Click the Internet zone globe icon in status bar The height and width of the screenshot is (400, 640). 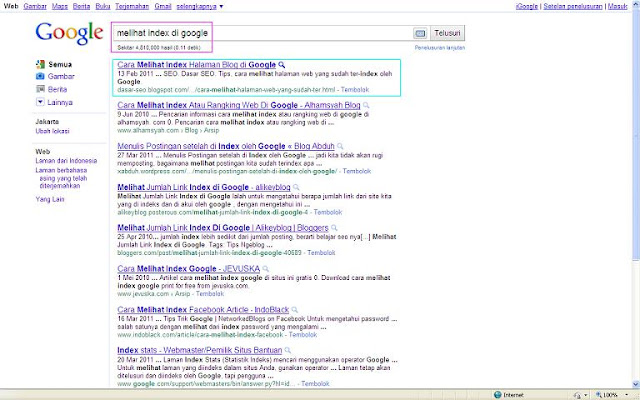[x=498, y=395]
